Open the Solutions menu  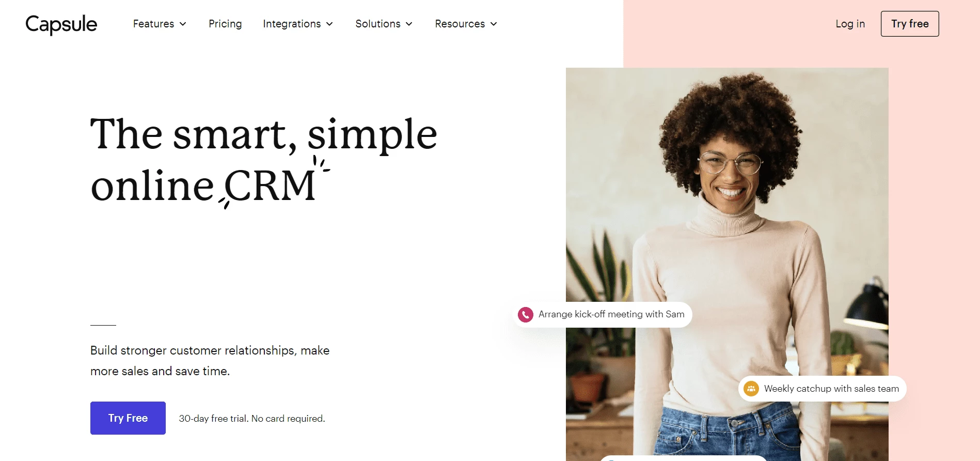tap(384, 24)
